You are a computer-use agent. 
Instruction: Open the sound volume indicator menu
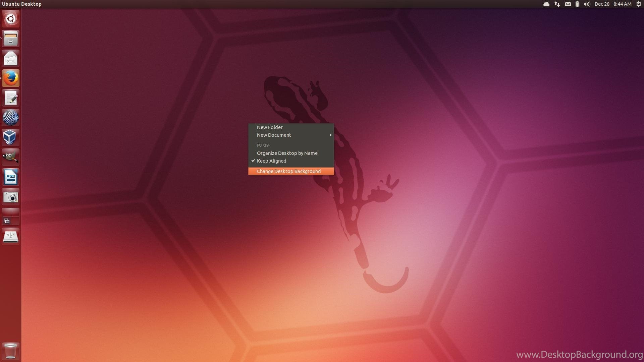click(x=587, y=4)
